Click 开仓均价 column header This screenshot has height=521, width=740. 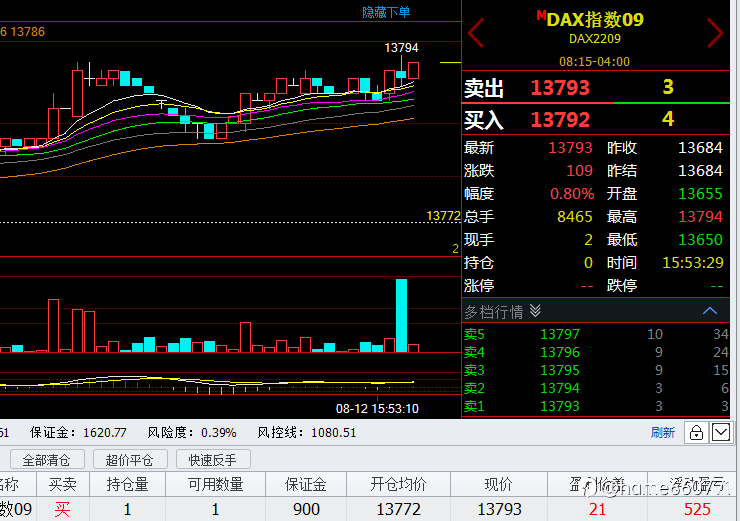coord(398,484)
